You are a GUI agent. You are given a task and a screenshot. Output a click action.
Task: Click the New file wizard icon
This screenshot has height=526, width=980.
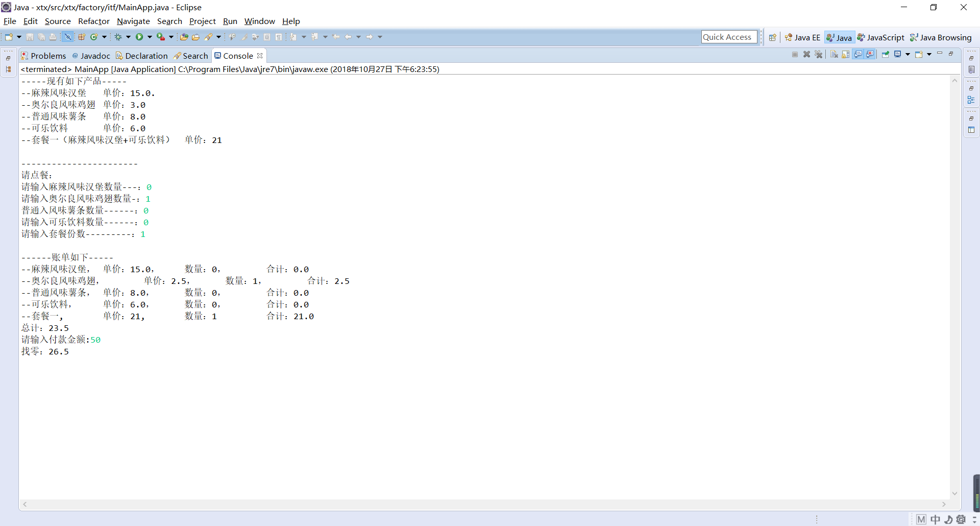tap(9, 37)
